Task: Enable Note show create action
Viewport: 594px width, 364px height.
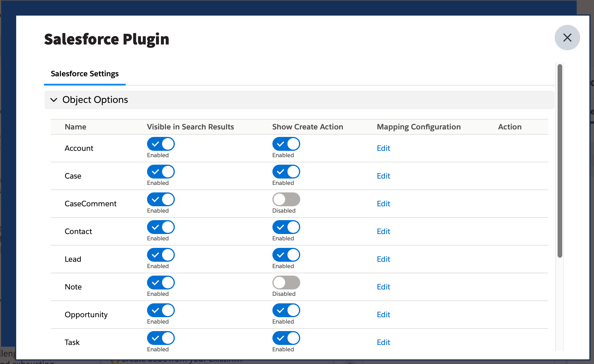Action: (x=286, y=283)
